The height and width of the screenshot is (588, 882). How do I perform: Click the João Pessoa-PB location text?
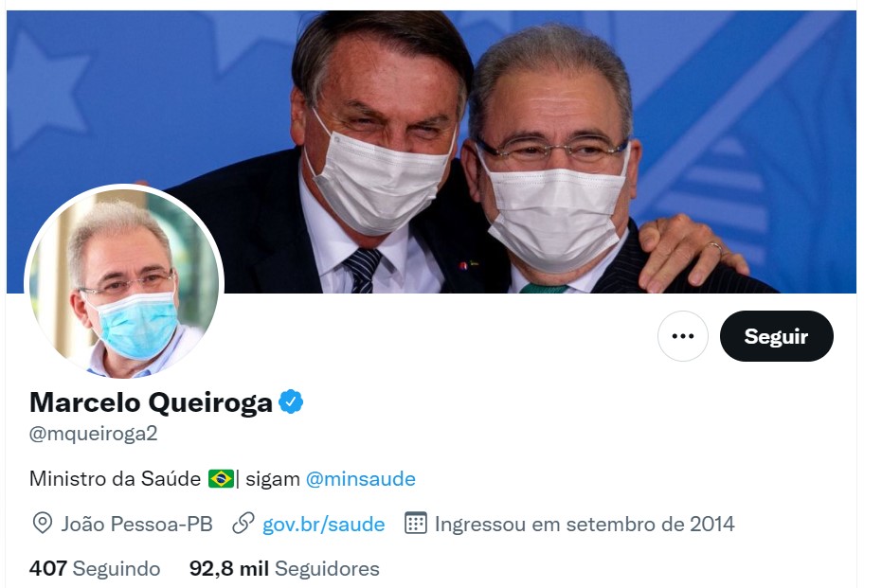tap(136, 524)
